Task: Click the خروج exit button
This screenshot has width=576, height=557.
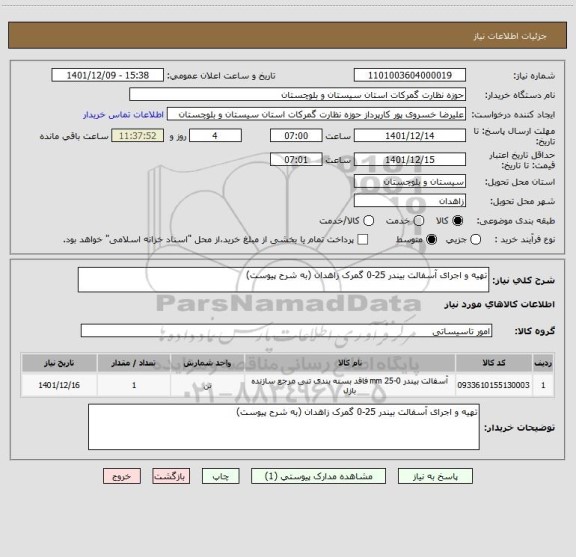Action: [x=122, y=476]
